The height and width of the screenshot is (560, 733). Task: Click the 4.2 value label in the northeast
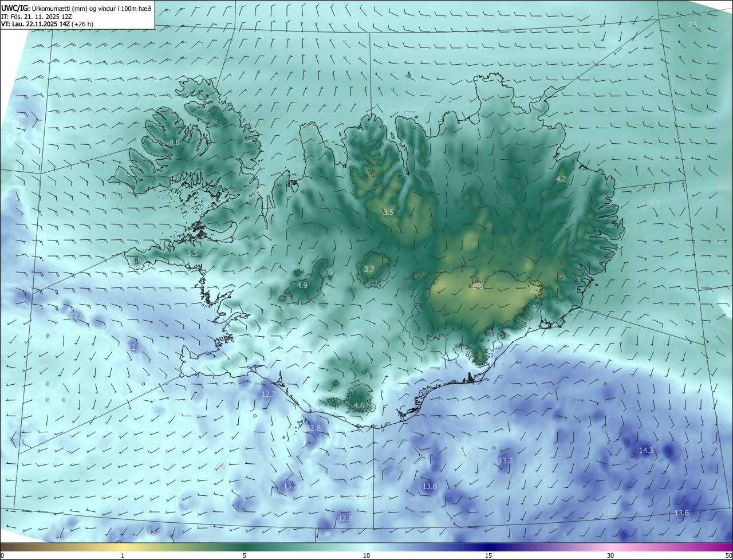click(x=561, y=179)
